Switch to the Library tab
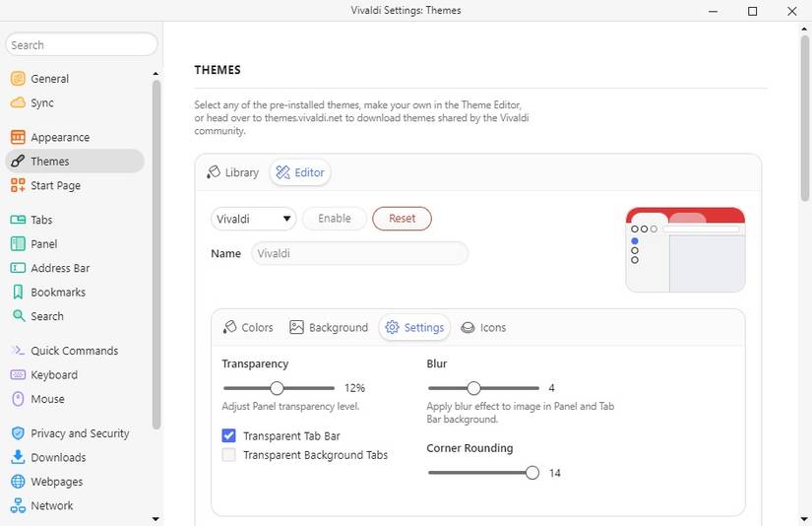 point(232,172)
